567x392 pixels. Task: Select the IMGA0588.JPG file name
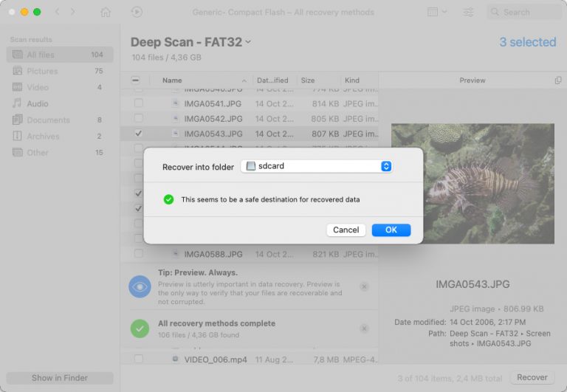pos(213,255)
